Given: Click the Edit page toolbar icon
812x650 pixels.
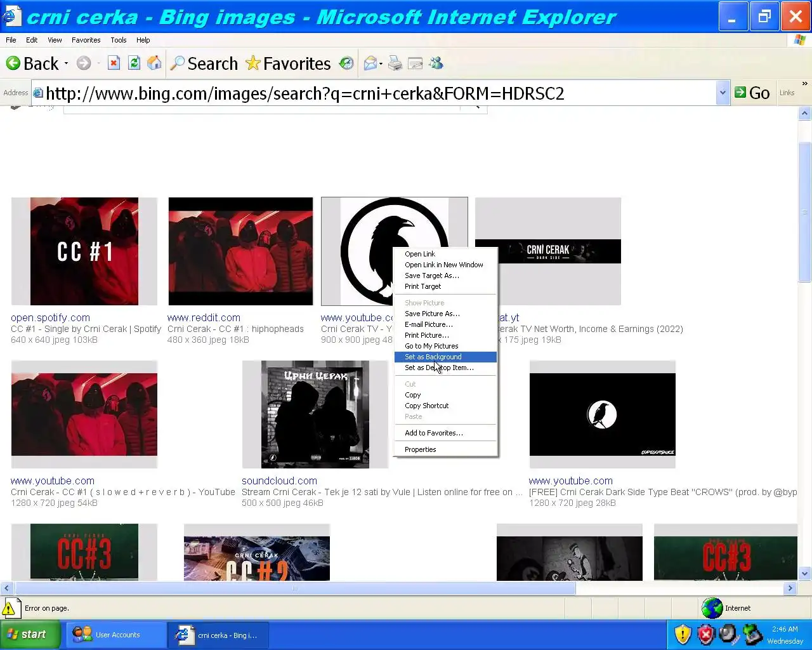Looking at the screenshot, I should 416,63.
